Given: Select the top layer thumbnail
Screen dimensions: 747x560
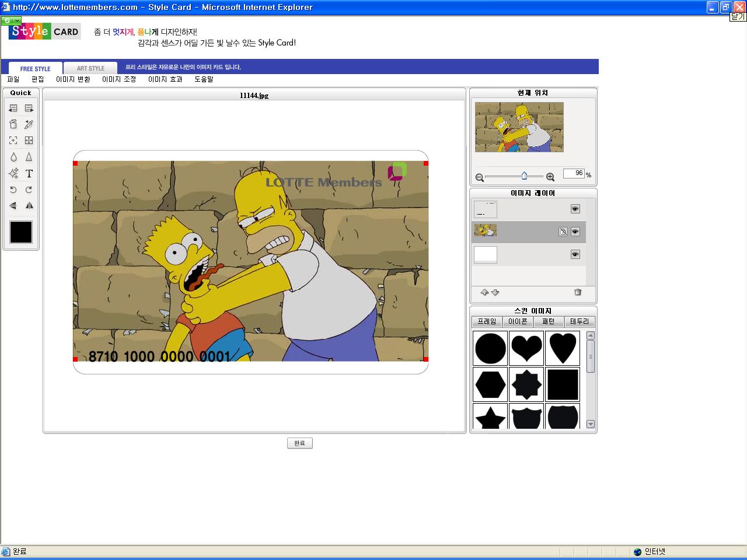Looking at the screenshot, I should tap(486, 209).
